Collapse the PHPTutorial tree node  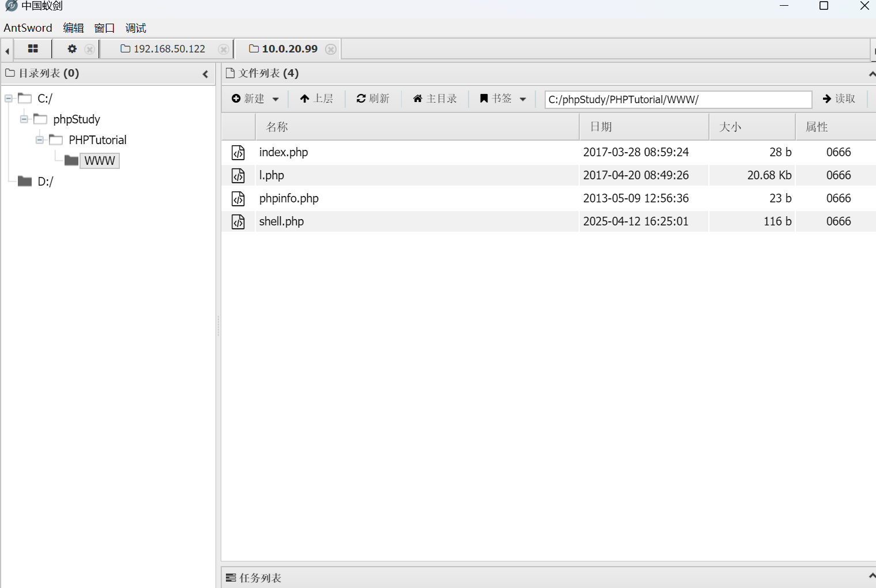point(40,140)
